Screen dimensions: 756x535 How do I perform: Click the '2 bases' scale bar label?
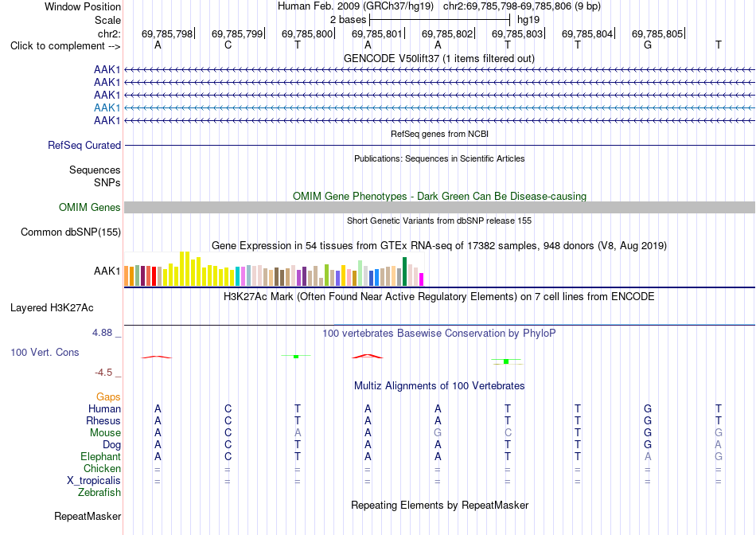pyautogui.click(x=348, y=20)
